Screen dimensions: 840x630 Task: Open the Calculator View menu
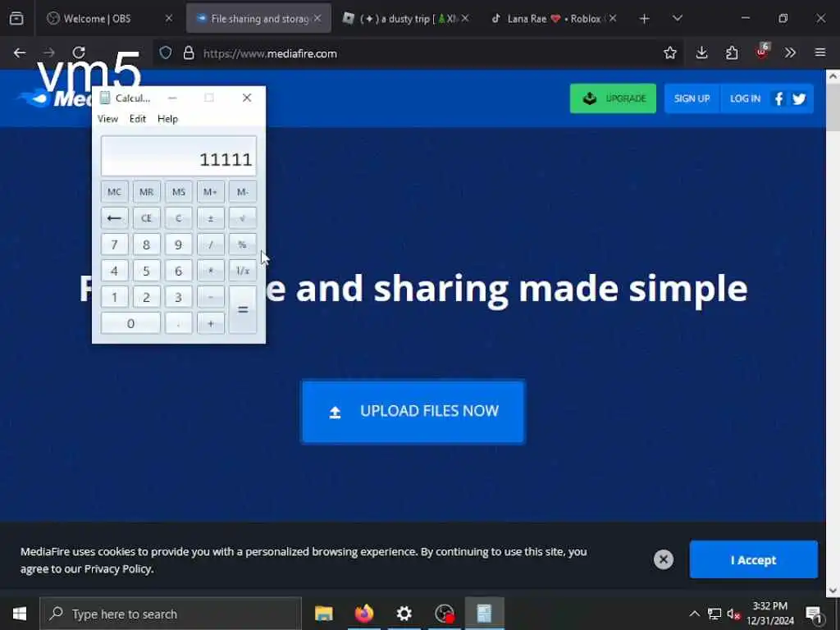(107, 119)
